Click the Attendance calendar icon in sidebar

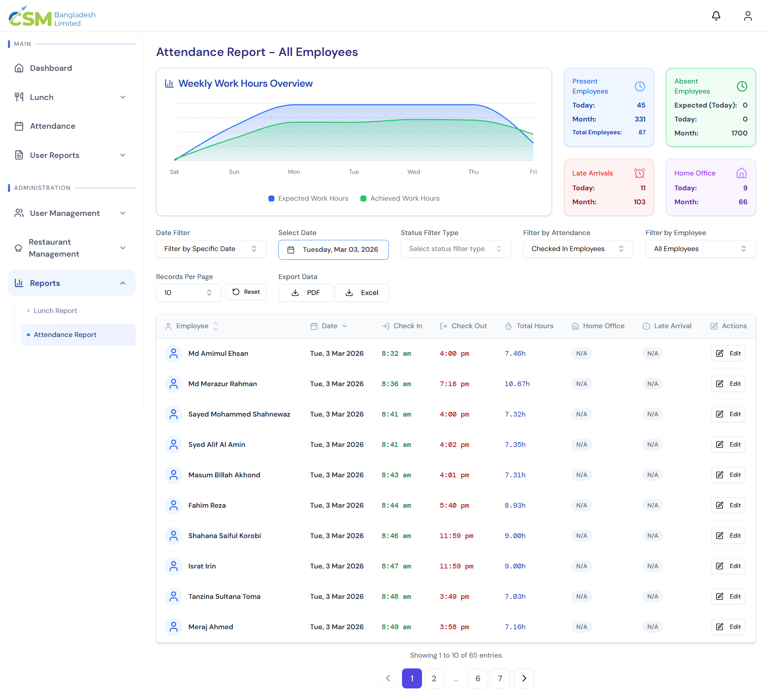pyautogui.click(x=19, y=126)
